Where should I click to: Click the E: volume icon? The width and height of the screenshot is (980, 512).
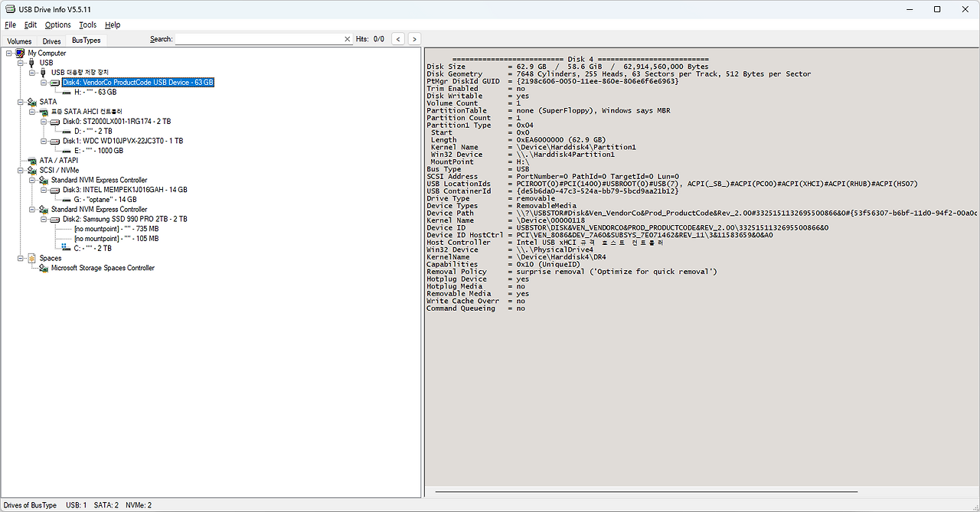point(67,151)
